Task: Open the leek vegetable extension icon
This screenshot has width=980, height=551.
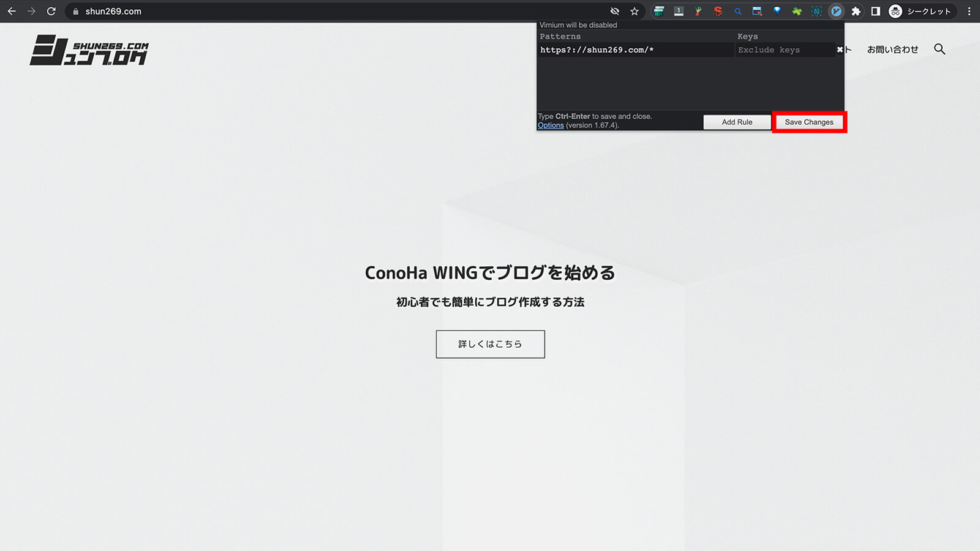Action: [698, 11]
